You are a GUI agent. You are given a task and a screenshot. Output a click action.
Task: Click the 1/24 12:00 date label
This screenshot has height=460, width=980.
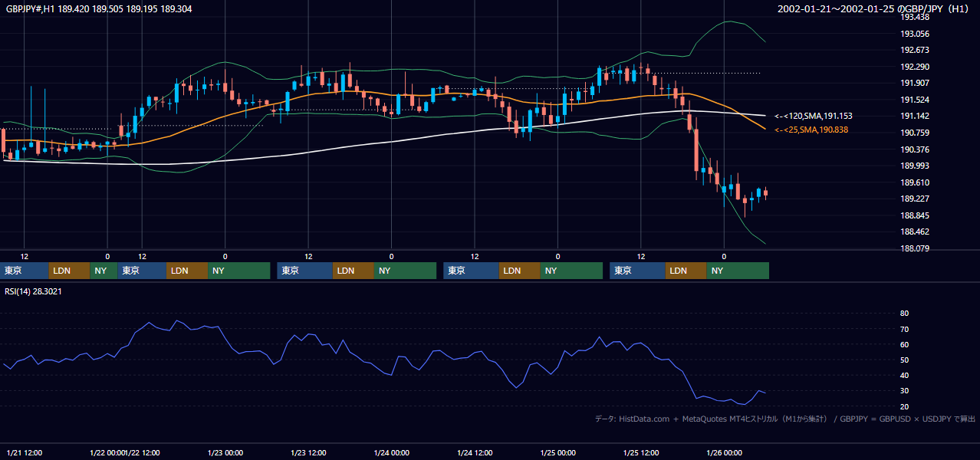[475, 453]
